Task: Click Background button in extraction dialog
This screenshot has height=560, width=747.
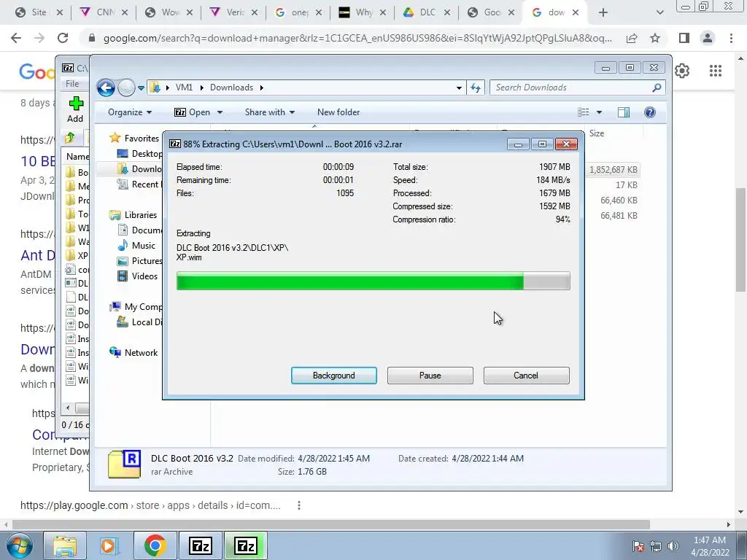Action: tap(333, 376)
